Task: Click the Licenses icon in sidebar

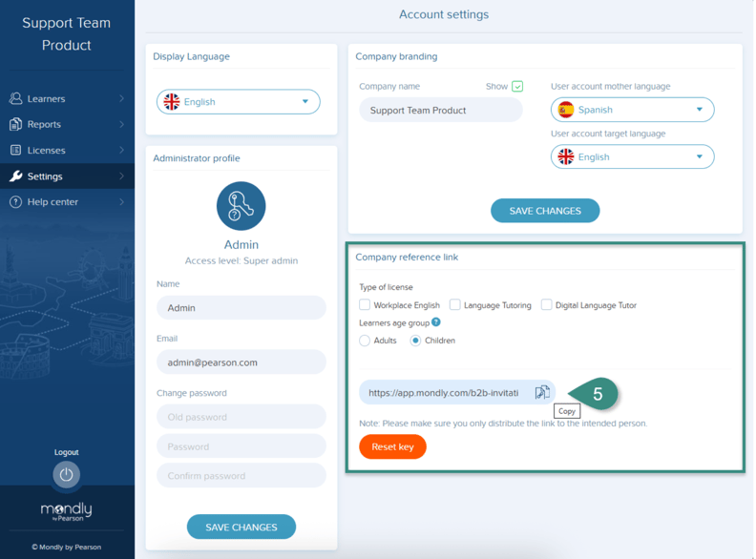Action: click(x=16, y=150)
